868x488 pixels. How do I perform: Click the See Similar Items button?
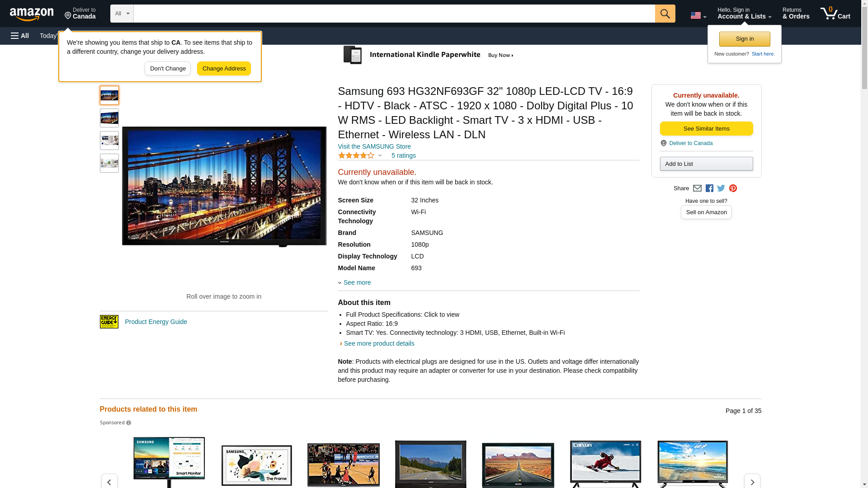[x=706, y=129]
